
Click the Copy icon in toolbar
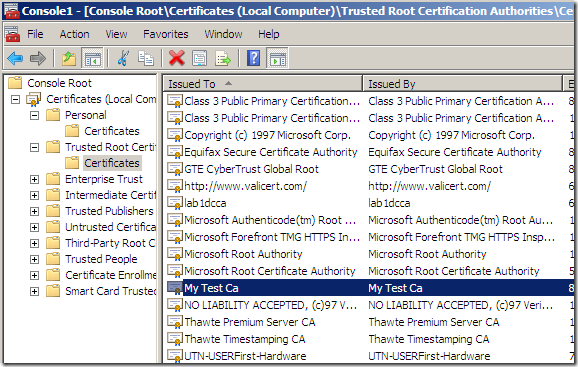tap(146, 58)
